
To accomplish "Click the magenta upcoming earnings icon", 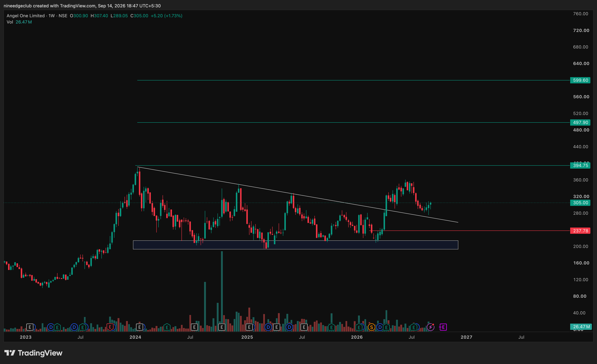I will pos(443,327).
